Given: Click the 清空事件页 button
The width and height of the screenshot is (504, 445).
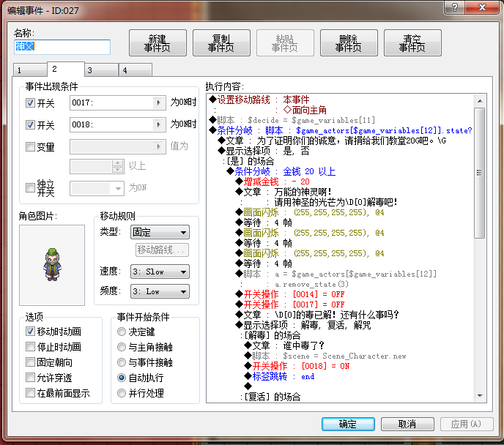Looking at the screenshot, I should 412,43.
